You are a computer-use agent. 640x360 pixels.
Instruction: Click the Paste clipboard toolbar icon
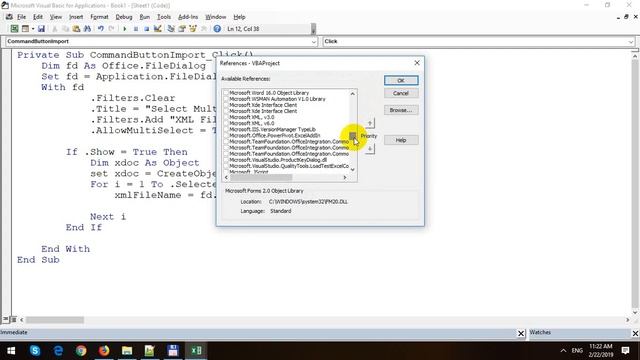click(76, 29)
